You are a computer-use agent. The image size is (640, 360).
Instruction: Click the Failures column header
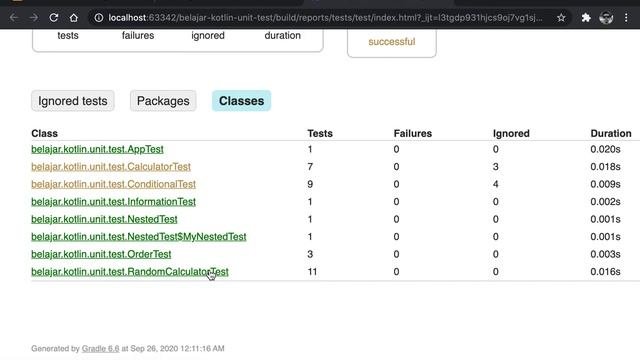point(413,133)
